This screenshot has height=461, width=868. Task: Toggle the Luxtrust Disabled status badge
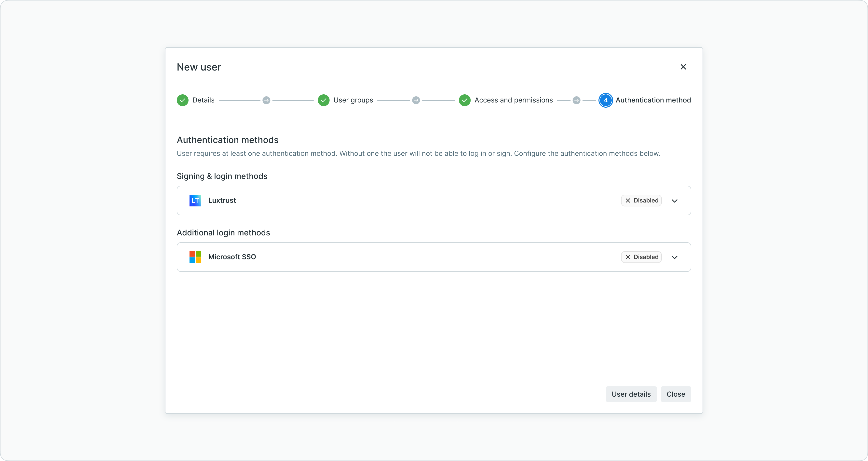[x=641, y=200]
